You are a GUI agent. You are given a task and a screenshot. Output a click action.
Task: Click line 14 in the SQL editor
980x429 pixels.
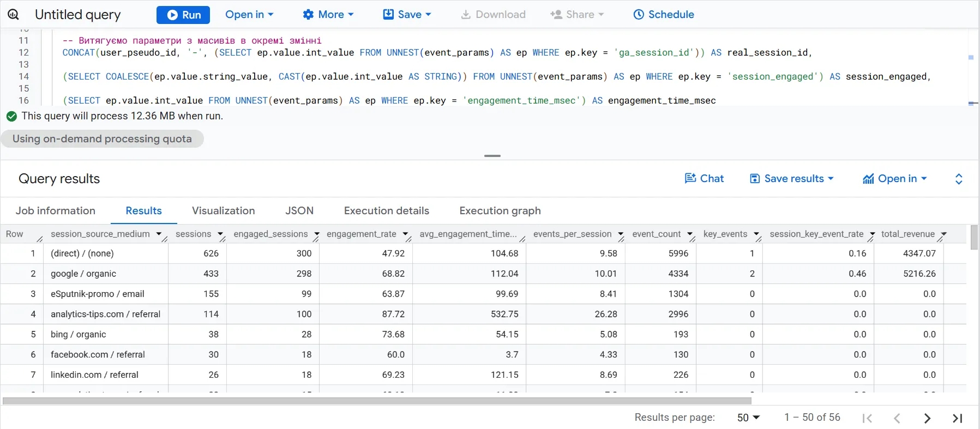point(496,77)
